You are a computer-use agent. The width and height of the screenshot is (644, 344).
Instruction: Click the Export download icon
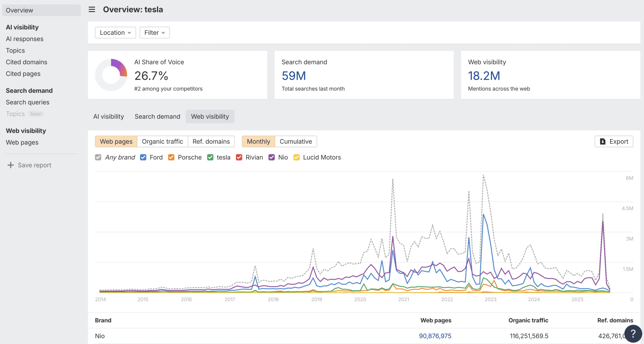point(603,141)
